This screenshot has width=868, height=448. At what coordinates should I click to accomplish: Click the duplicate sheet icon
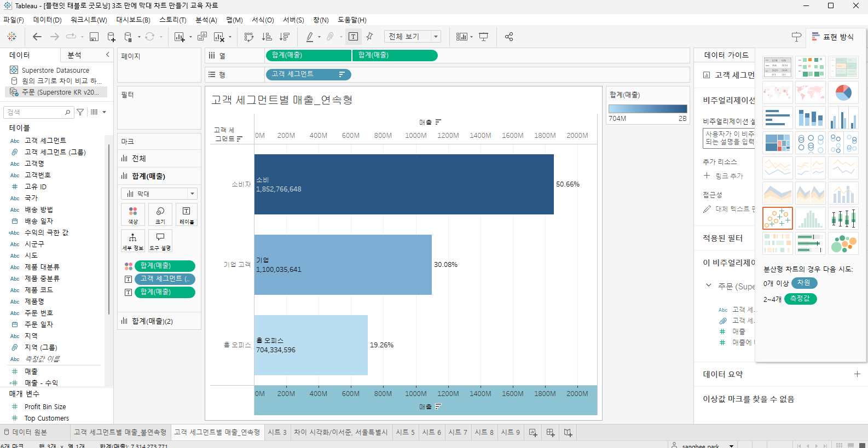[202, 37]
